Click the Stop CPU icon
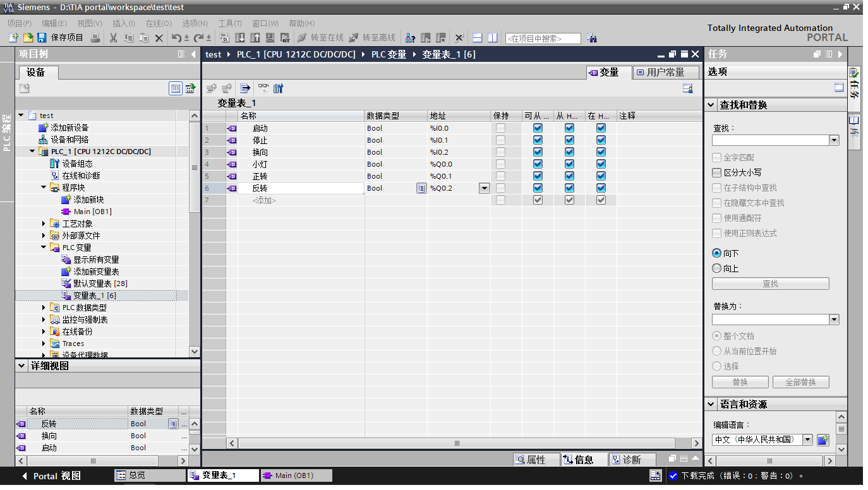 point(441,38)
